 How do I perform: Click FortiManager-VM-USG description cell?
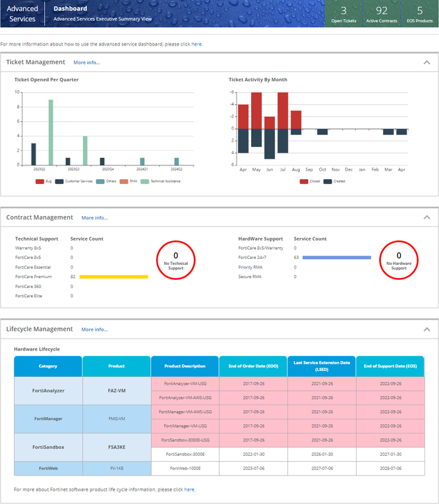185,426
